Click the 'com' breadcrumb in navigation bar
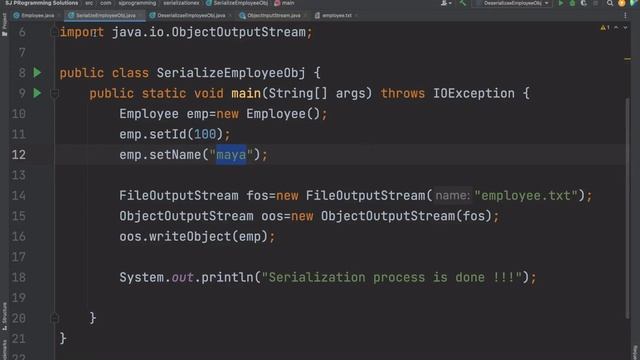Viewport: 640px width, 360px height. [106, 3]
